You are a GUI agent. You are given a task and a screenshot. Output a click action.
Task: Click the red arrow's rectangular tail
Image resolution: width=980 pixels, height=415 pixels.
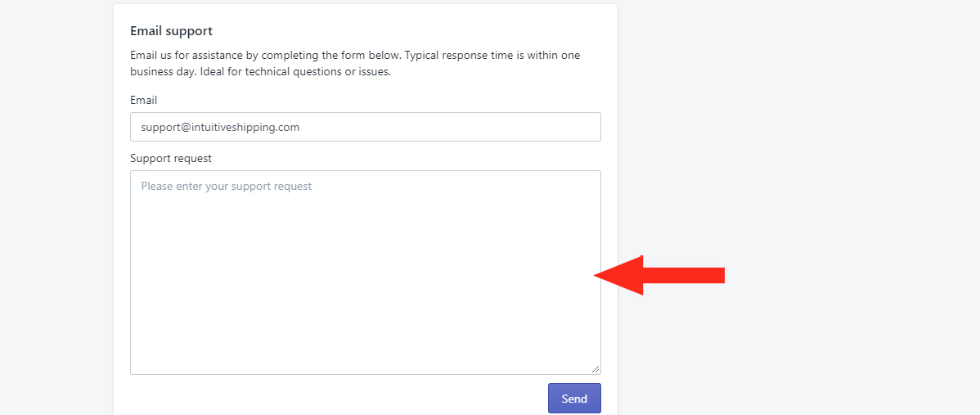pos(684,275)
